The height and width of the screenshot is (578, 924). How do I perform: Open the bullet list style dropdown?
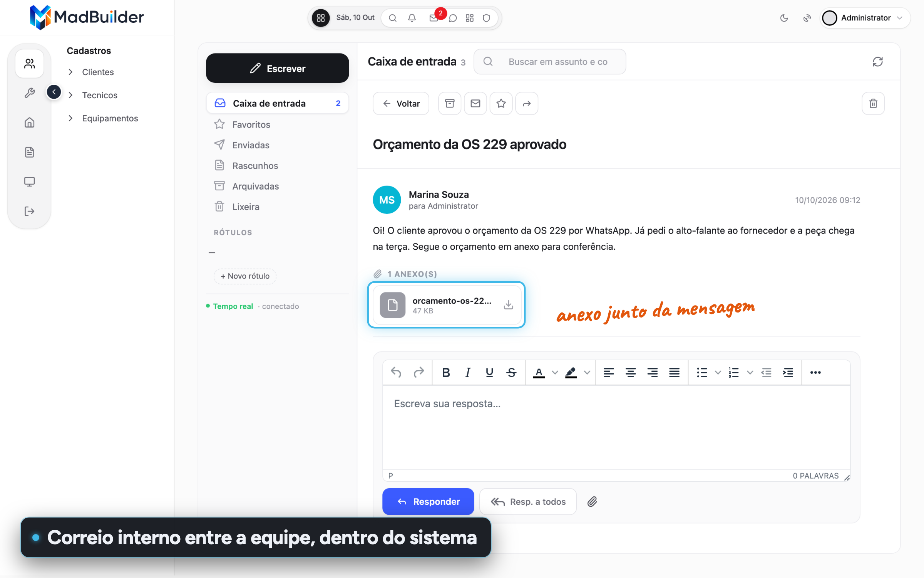click(718, 372)
